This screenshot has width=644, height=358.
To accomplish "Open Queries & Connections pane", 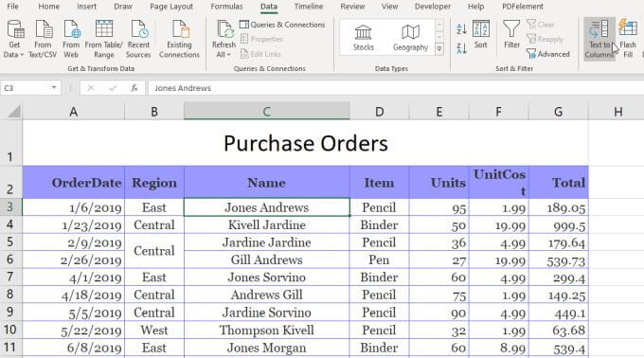I will (x=282, y=25).
